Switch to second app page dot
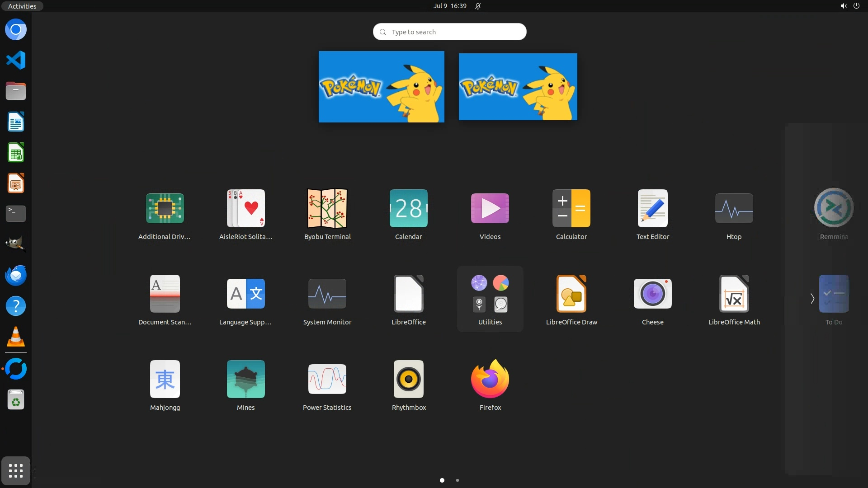Screen dimensions: 868x488 coord(458,480)
